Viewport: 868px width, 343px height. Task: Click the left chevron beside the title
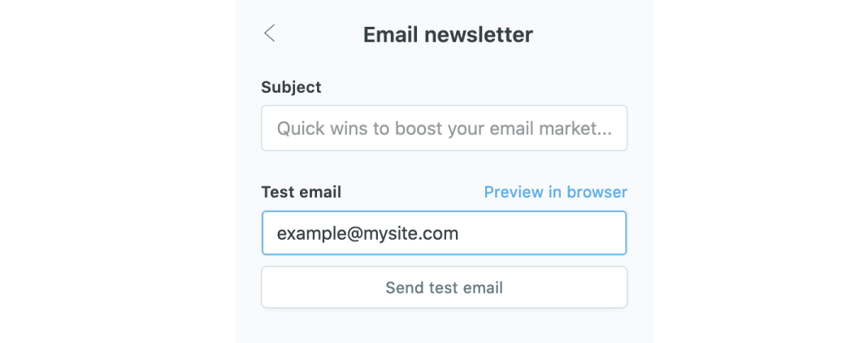(270, 33)
